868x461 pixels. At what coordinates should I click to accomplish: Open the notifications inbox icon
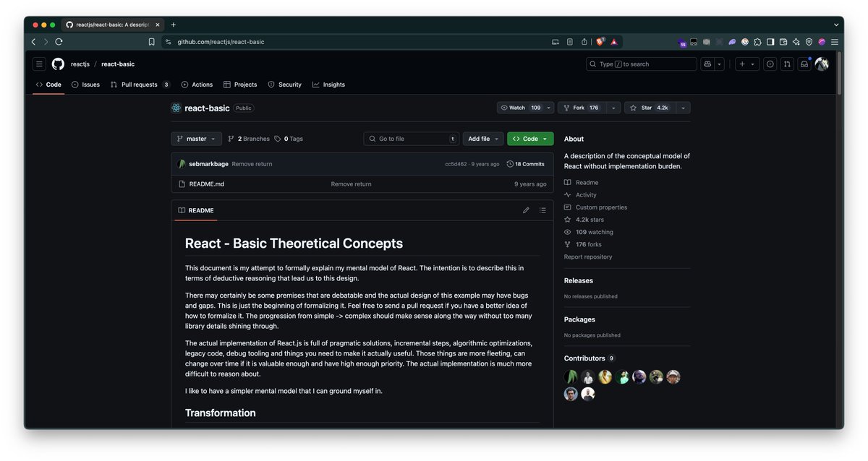(804, 64)
